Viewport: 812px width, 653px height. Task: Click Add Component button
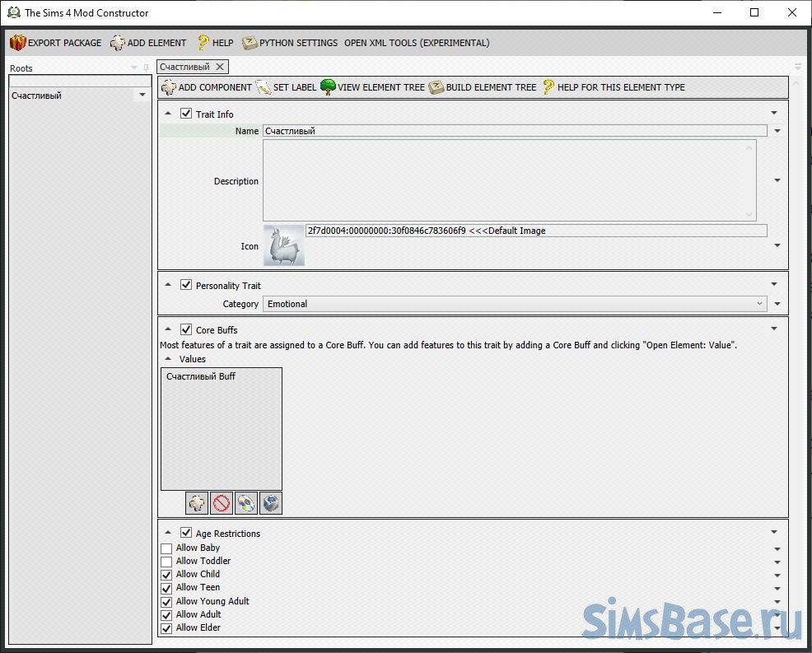click(207, 87)
